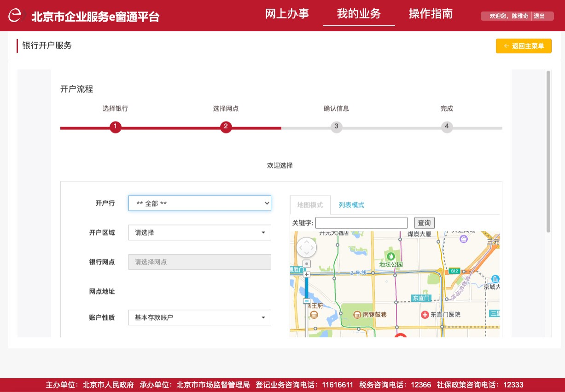Click the 返回主菜单 button
The image size is (565, 392).
(524, 46)
